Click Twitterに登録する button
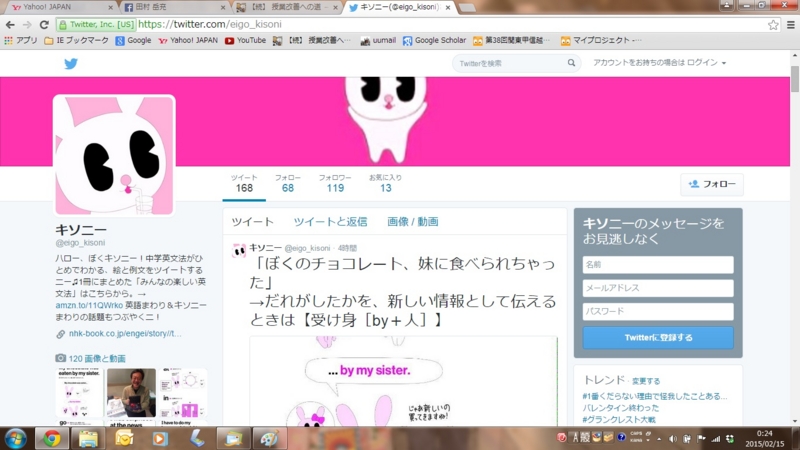This screenshot has height=450, width=800. (x=658, y=338)
